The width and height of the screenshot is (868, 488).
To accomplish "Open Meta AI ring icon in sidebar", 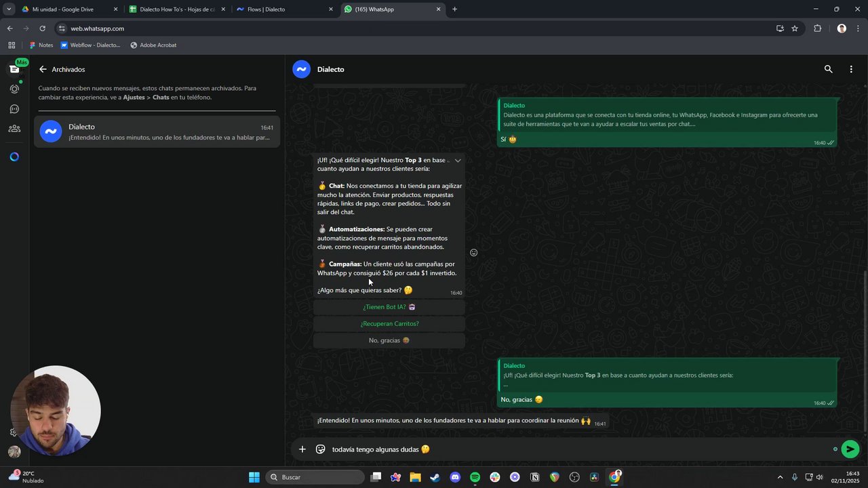I will [14, 157].
